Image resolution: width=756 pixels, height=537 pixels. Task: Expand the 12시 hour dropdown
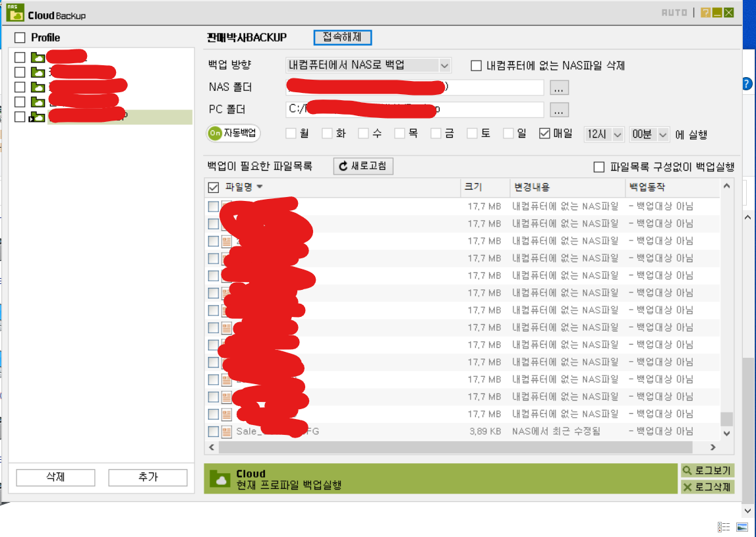[604, 134]
